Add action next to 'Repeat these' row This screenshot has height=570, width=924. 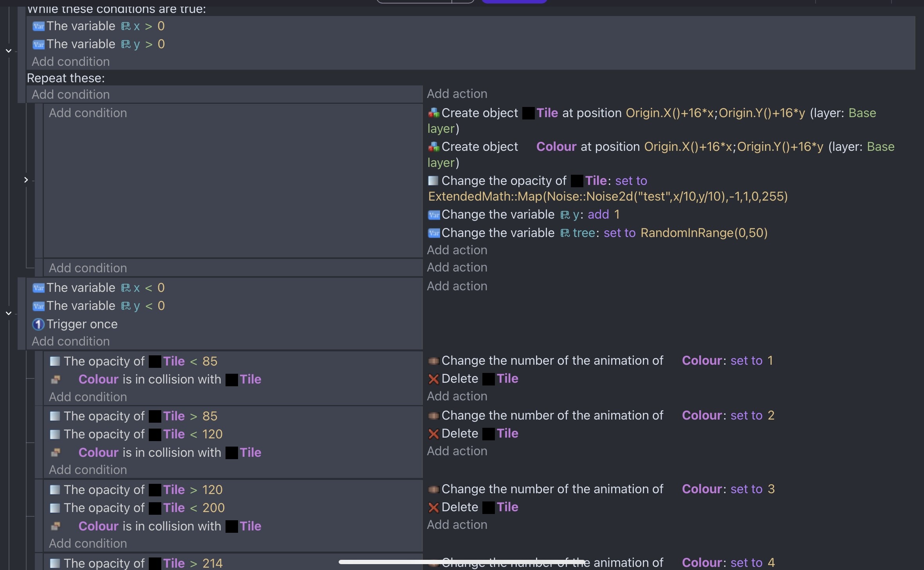point(457,94)
